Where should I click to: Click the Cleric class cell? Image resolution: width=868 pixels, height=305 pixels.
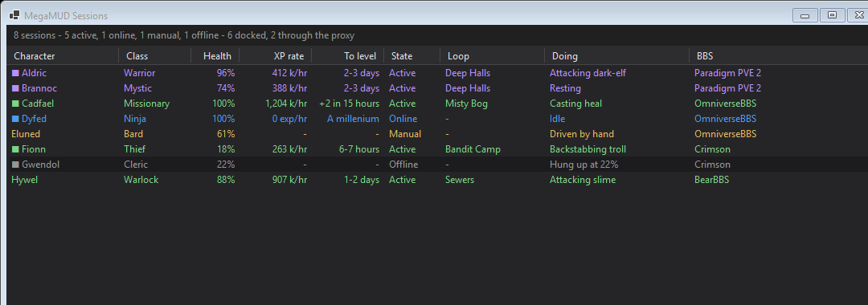[136, 165]
